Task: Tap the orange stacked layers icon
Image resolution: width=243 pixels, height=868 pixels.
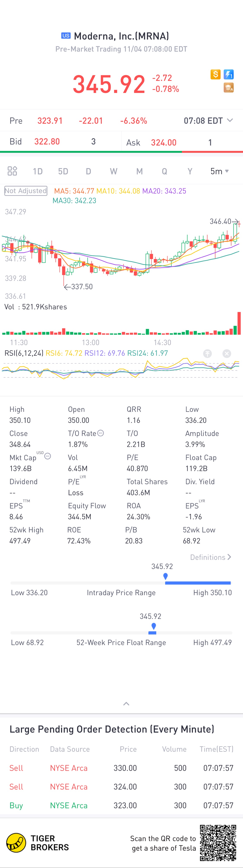Action: click(229, 88)
